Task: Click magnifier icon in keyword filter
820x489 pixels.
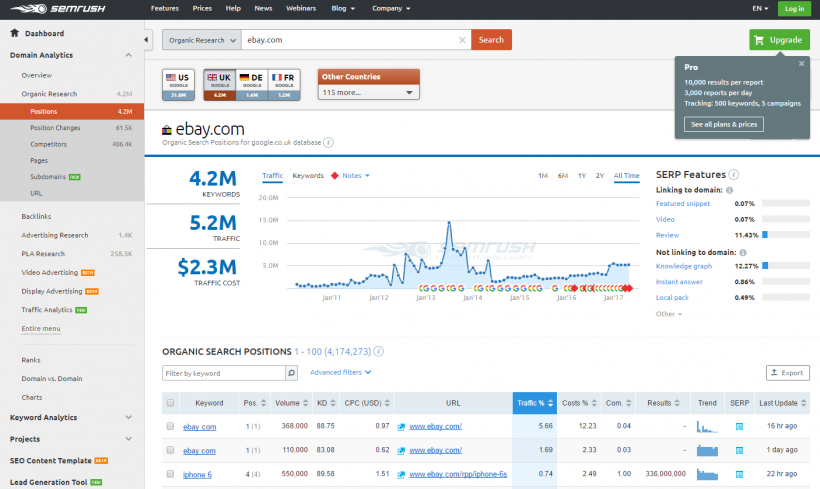Action: (x=291, y=373)
